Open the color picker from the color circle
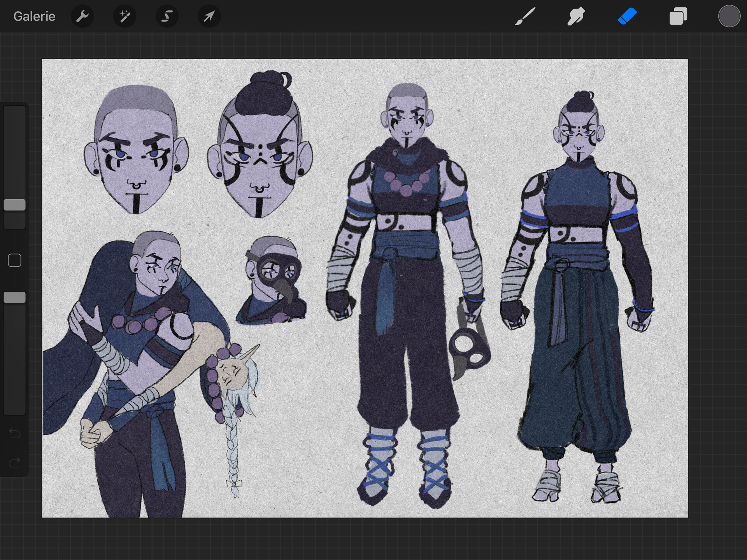The height and width of the screenshot is (560, 747). [729, 16]
